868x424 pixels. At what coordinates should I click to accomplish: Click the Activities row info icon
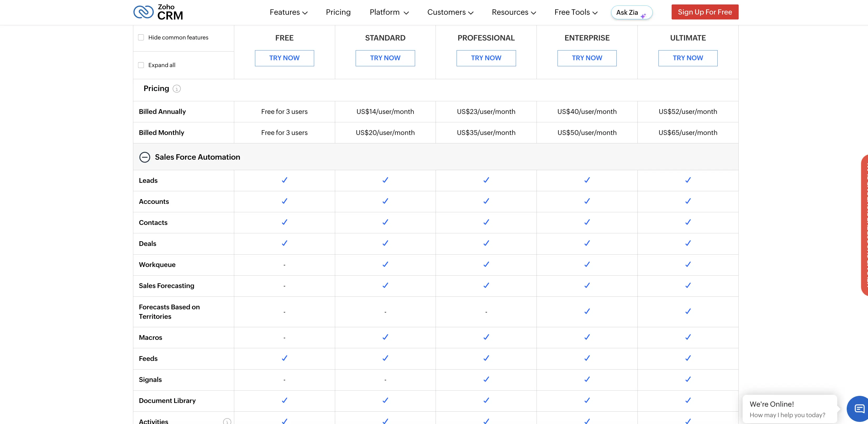pos(227,421)
